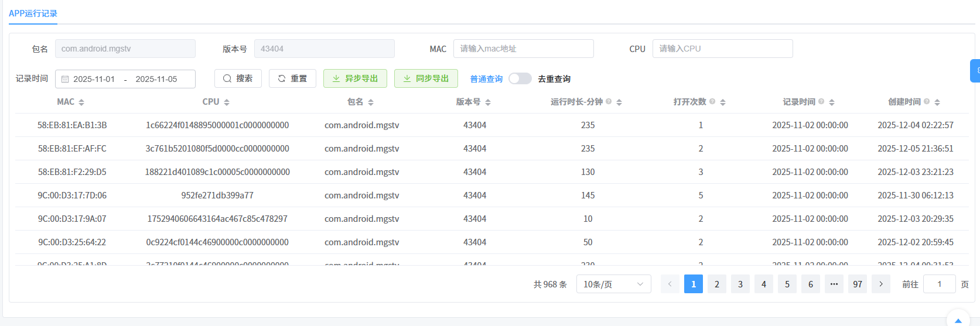Go to page 4
This screenshot has width=980, height=326.
tap(764, 284)
